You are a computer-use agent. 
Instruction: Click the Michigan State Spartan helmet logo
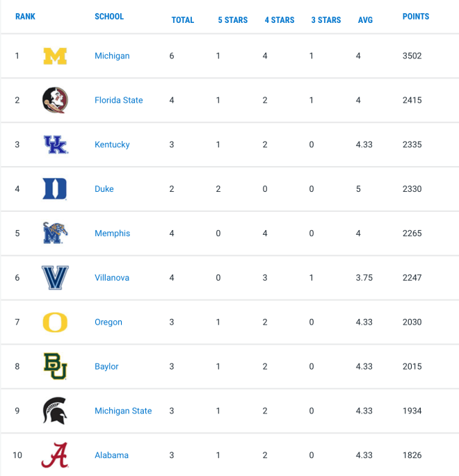tap(55, 411)
